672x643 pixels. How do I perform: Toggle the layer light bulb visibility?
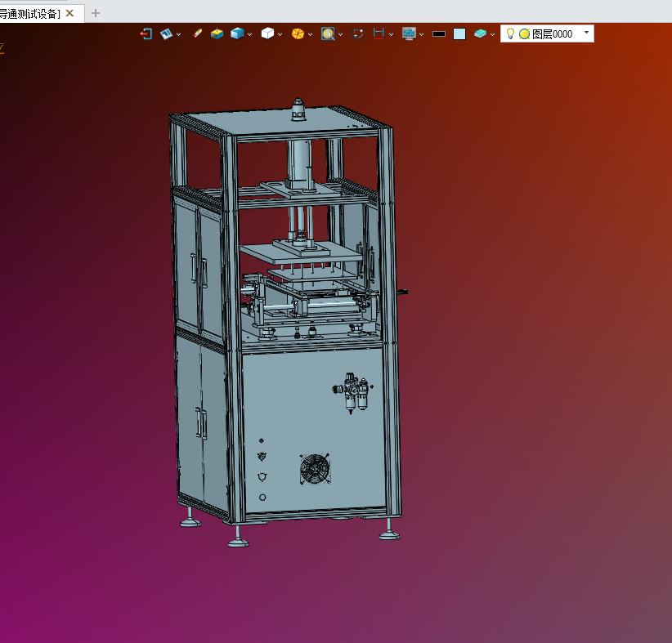coord(510,33)
